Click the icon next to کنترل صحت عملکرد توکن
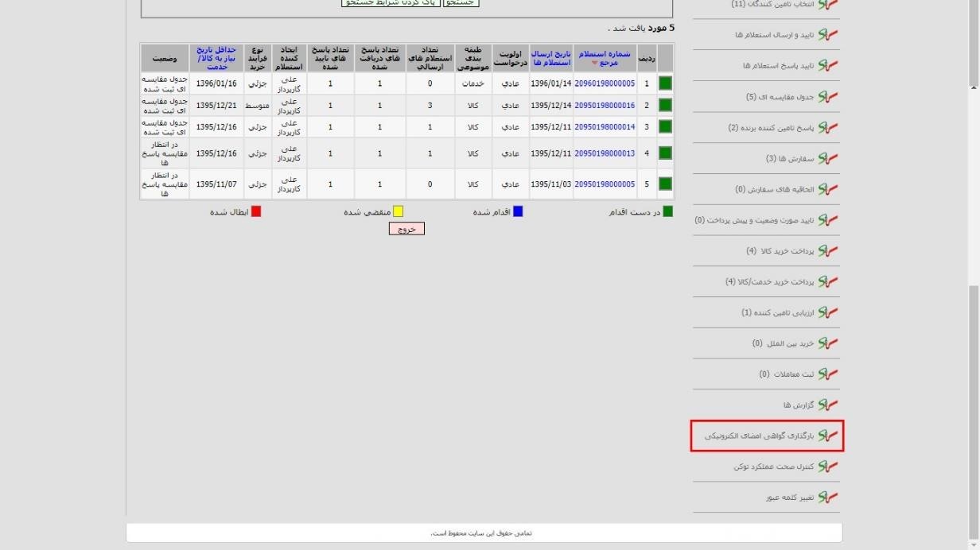Viewport: 980px width, 550px height. (828, 467)
